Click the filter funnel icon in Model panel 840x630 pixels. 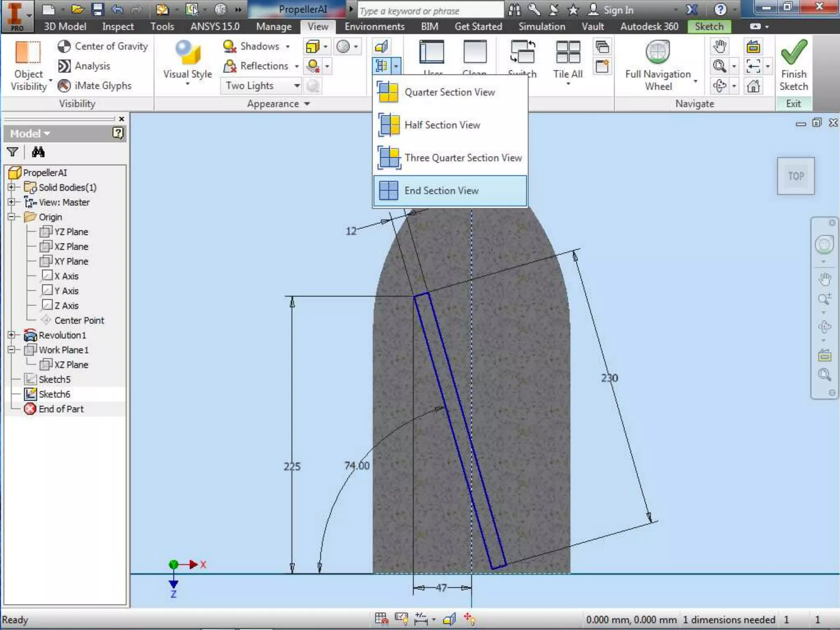(x=13, y=153)
